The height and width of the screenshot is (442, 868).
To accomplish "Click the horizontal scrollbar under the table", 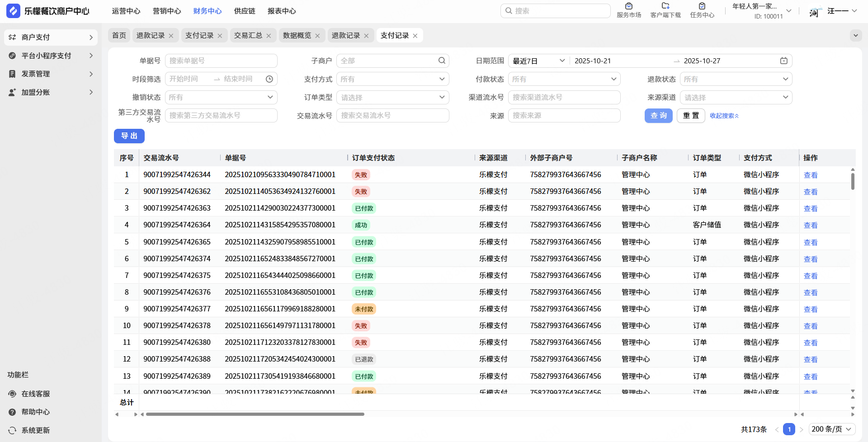I will click(x=255, y=414).
